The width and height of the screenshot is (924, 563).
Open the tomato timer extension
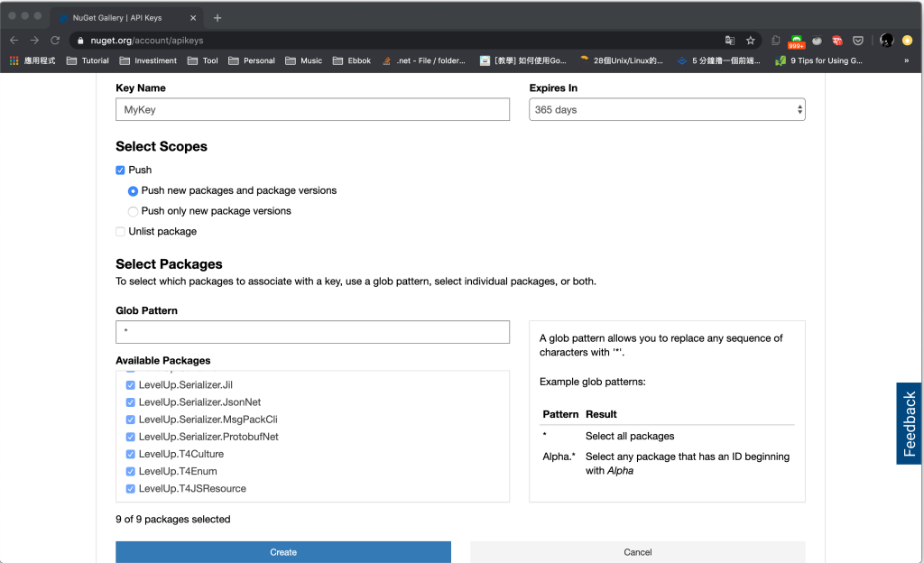click(x=817, y=40)
